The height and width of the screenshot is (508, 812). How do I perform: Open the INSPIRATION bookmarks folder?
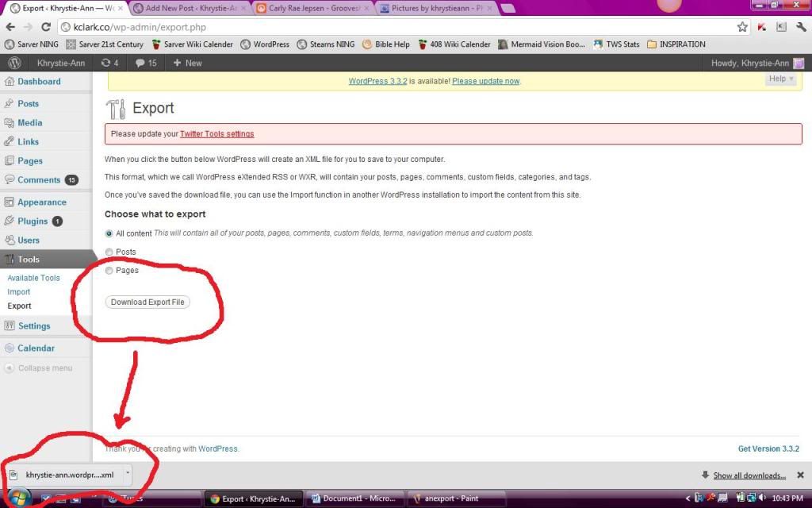click(x=676, y=44)
